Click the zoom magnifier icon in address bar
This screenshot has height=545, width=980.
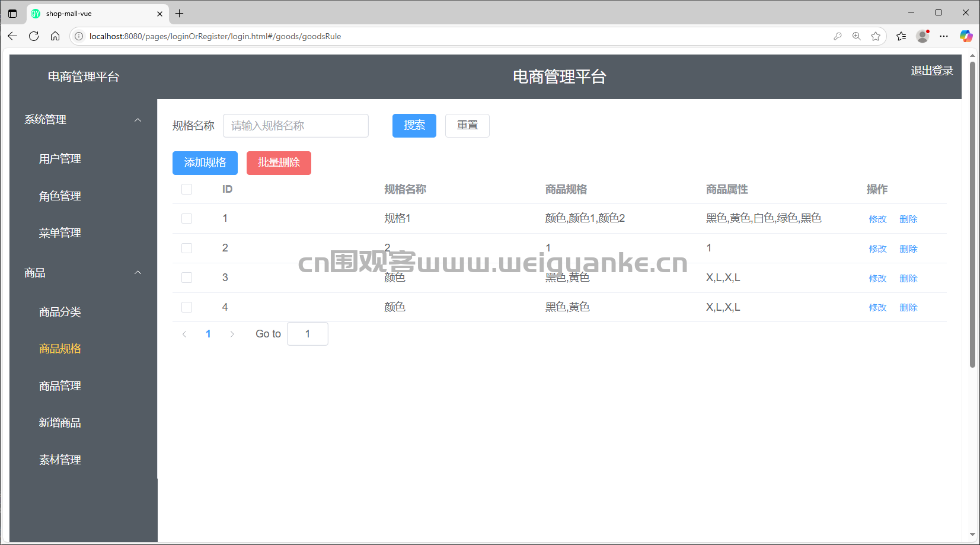coord(857,36)
